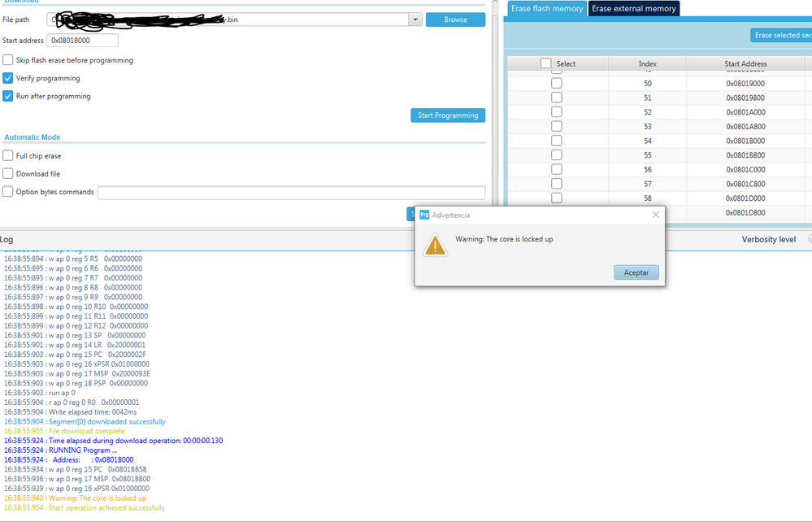Toggle the Select all sectors header checkbox
Viewport: 812px width, 522px height.
(x=546, y=63)
